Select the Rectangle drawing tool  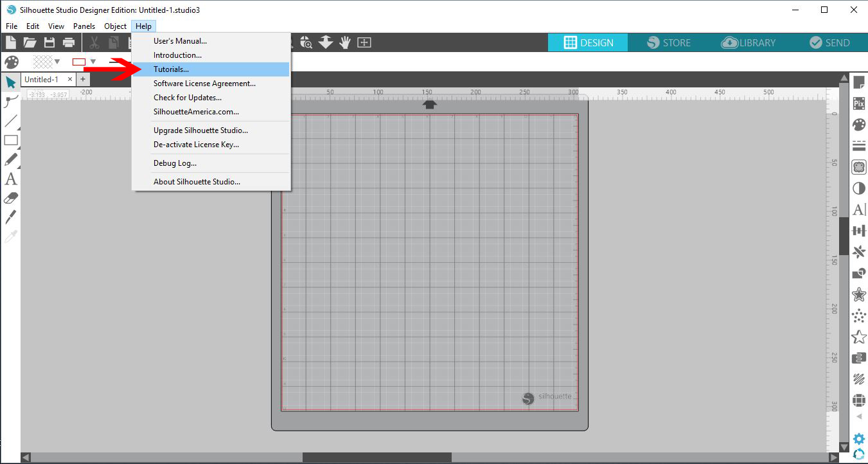tap(11, 140)
